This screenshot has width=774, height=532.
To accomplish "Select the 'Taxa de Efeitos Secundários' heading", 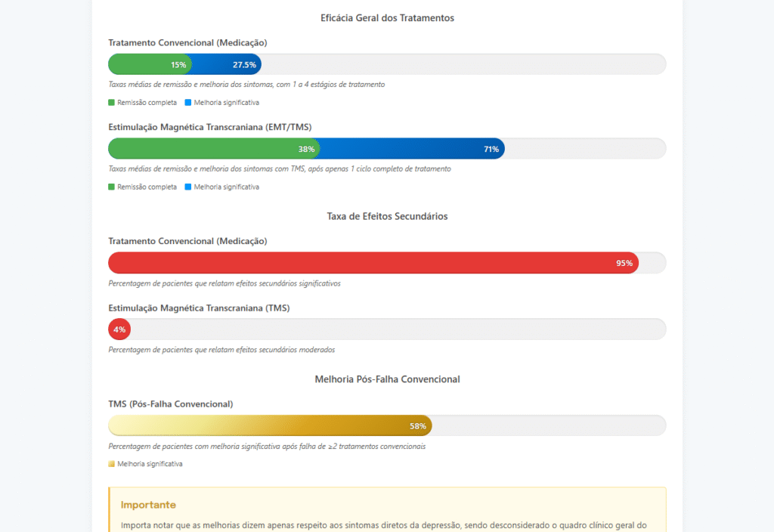I will (387, 216).
